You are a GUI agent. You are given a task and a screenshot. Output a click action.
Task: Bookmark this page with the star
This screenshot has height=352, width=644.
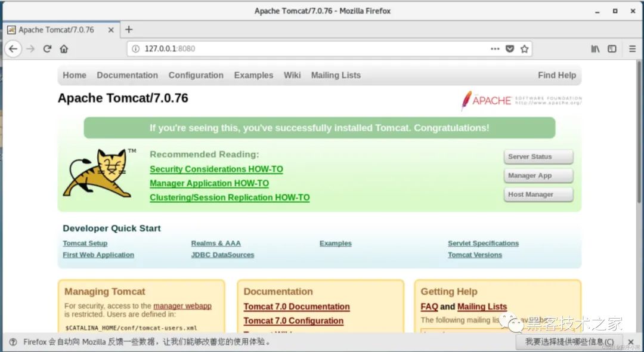525,49
